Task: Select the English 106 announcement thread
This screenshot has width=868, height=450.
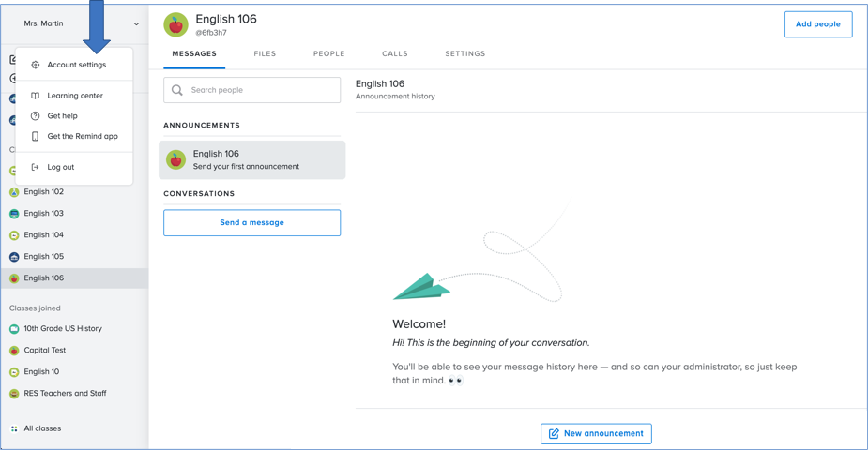Action: 251,159
